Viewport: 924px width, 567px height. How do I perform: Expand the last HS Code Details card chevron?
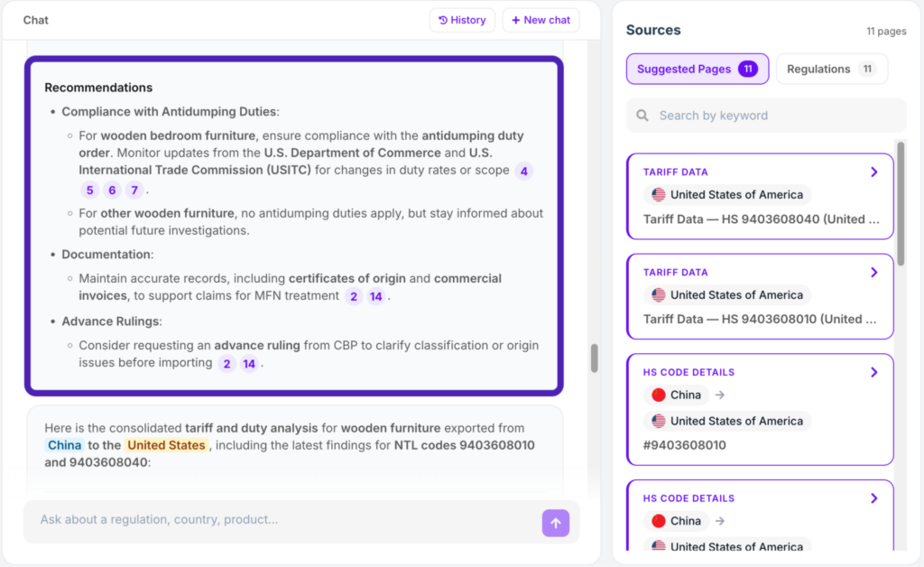(873, 498)
